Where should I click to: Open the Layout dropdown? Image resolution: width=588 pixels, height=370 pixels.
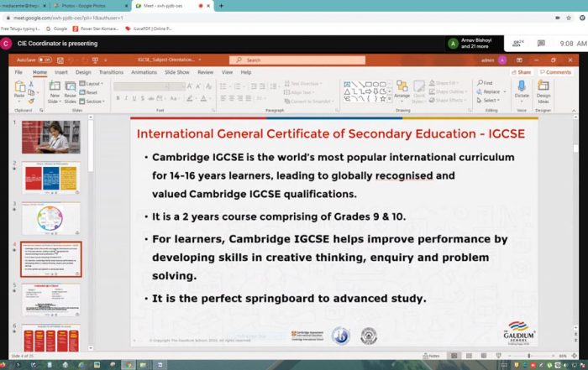[x=91, y=84]
